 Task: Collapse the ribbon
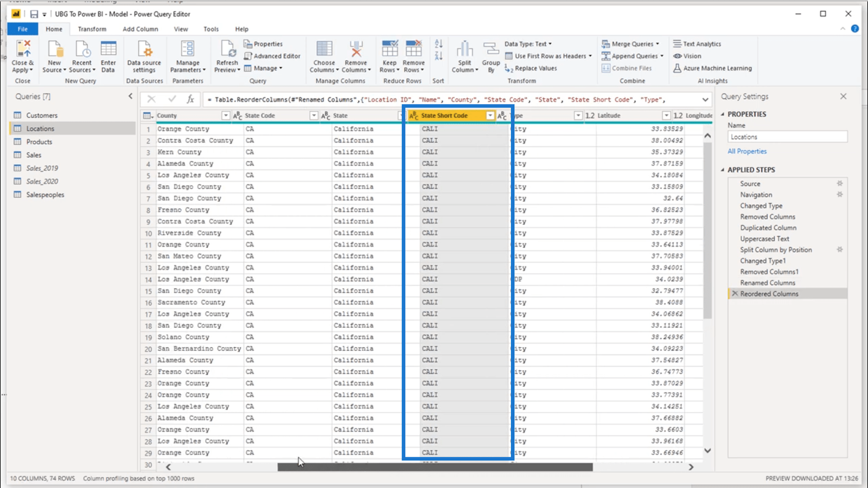click(843, 29)
